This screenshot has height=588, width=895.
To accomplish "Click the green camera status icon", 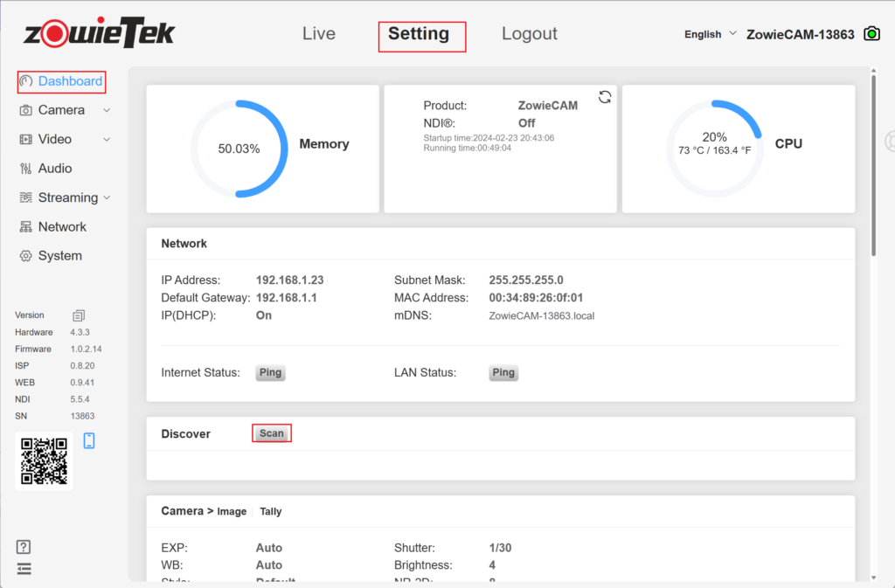I will pos(871,32).
